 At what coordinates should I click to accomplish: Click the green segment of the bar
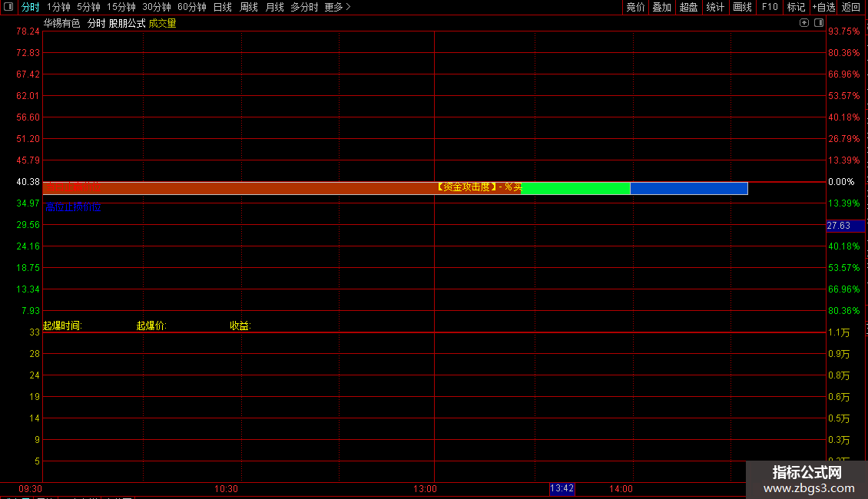coord(575,189)
